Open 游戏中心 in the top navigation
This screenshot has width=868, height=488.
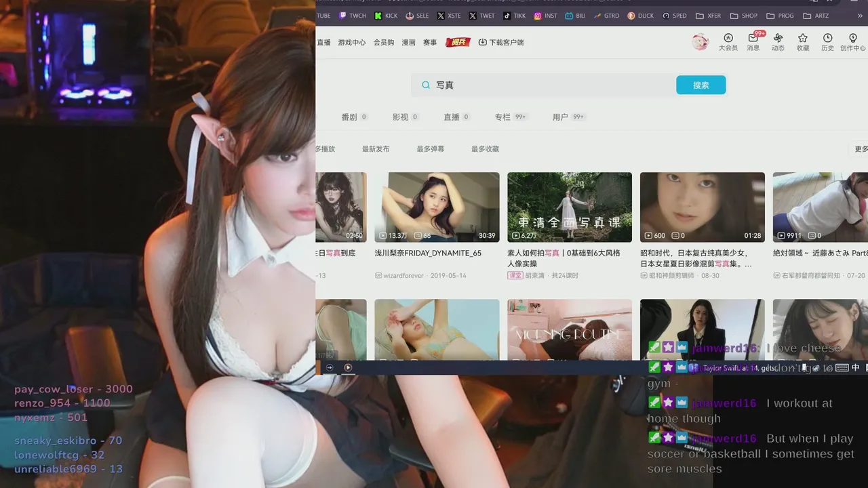(x=352, y=42)
